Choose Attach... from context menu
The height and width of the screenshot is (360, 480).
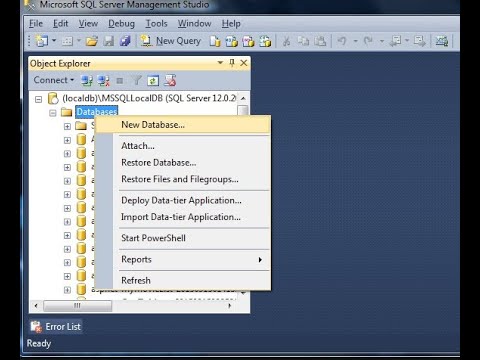(x=183, y=146)
